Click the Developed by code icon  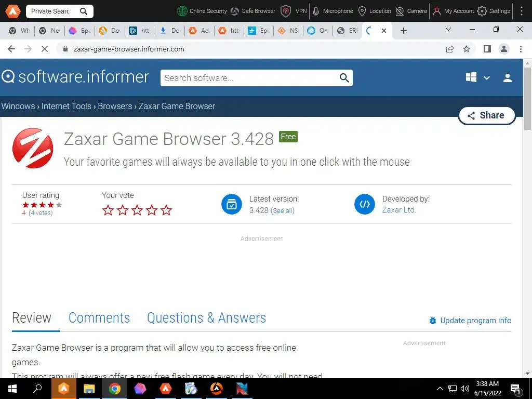click(x=365, y=204)
